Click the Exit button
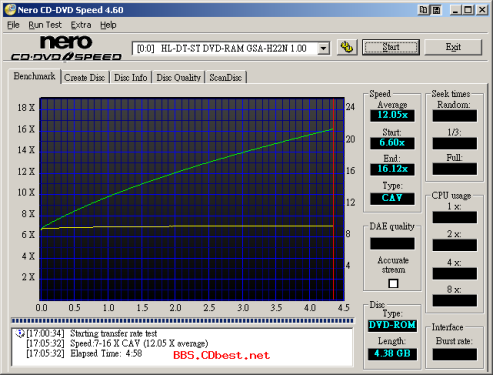This screenshot has width=493, height=375. coord(453,47)
